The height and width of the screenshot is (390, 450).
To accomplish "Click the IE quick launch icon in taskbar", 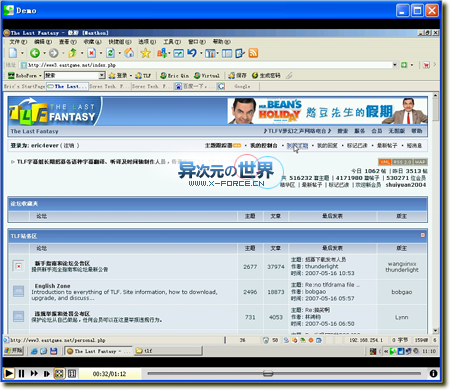I will [x=34, y=351].
